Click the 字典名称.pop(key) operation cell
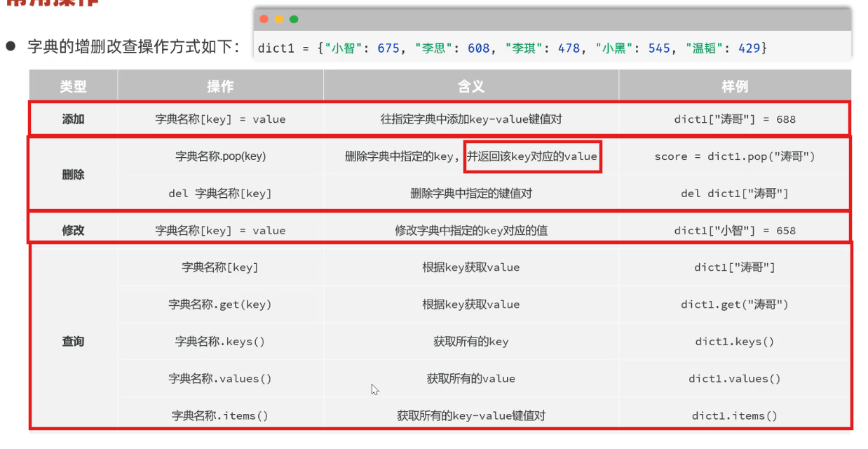The width and height of the screenshot is (868, 449). click(220, 156)
